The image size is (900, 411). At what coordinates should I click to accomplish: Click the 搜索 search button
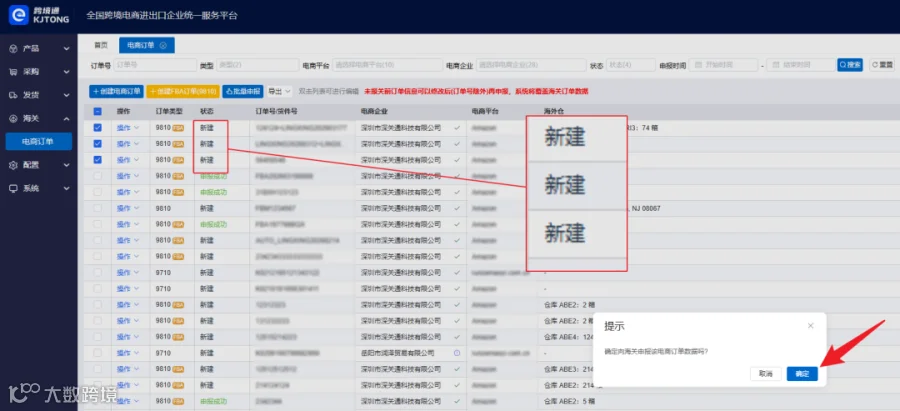point(850,65)
